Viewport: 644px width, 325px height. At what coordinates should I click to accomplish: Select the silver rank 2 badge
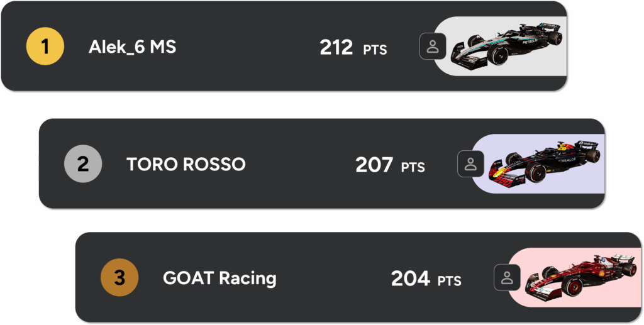(x=83, y=164)
